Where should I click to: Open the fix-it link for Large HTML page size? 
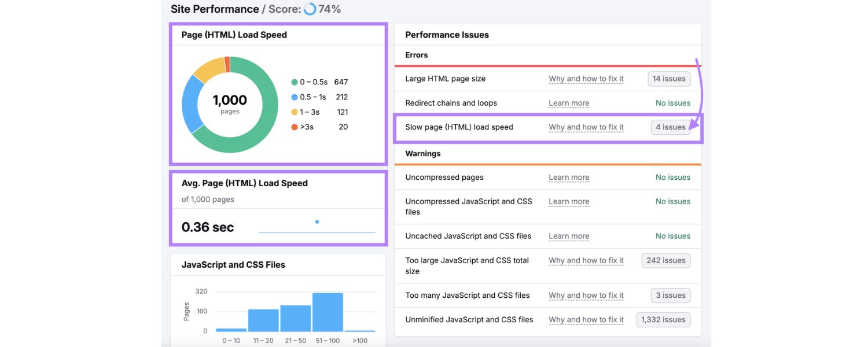tap(586, 78)
